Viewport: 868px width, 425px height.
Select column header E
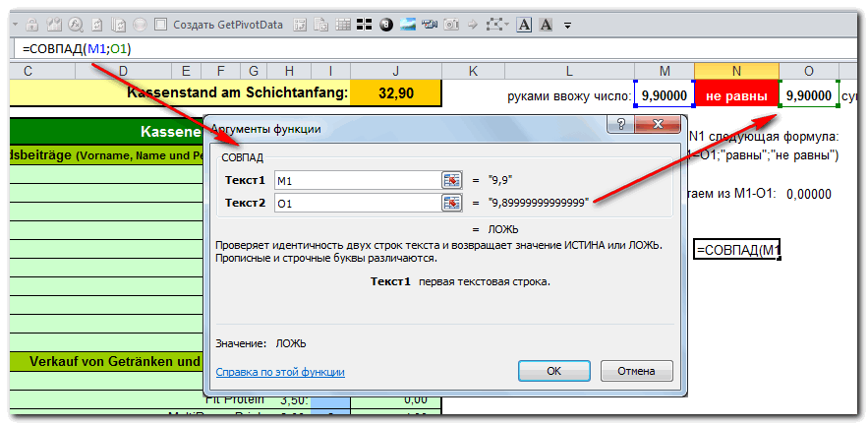pyautogui.click(x=186, y=71)
